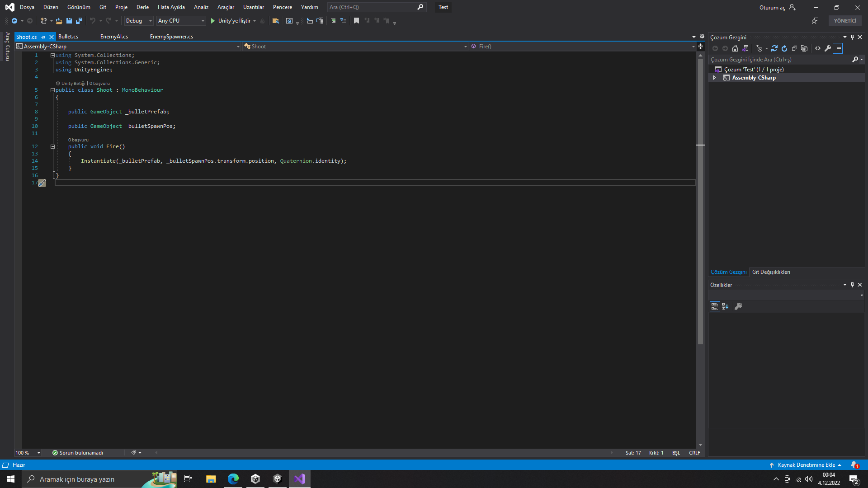This screenshot has width=868, height=488.
Task: Toggle Categorized view in Özellikler panel
Action: (x=715, y=306)
